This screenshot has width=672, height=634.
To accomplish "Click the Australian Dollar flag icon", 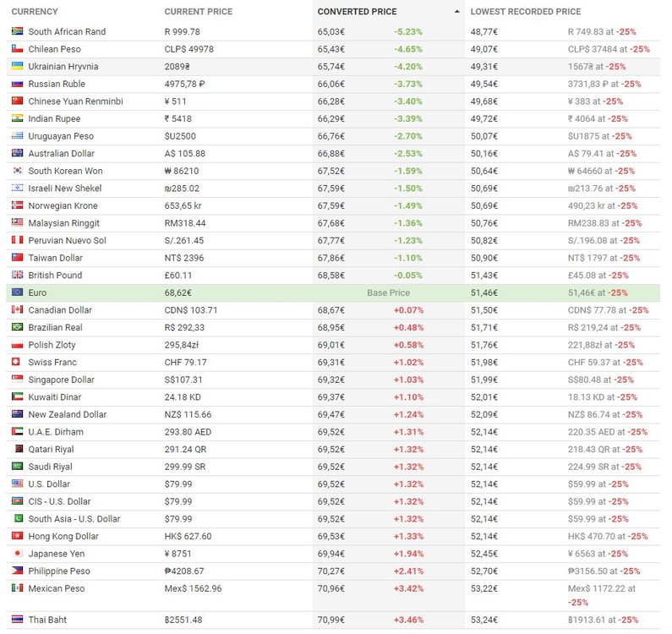I will coord(16,154).
